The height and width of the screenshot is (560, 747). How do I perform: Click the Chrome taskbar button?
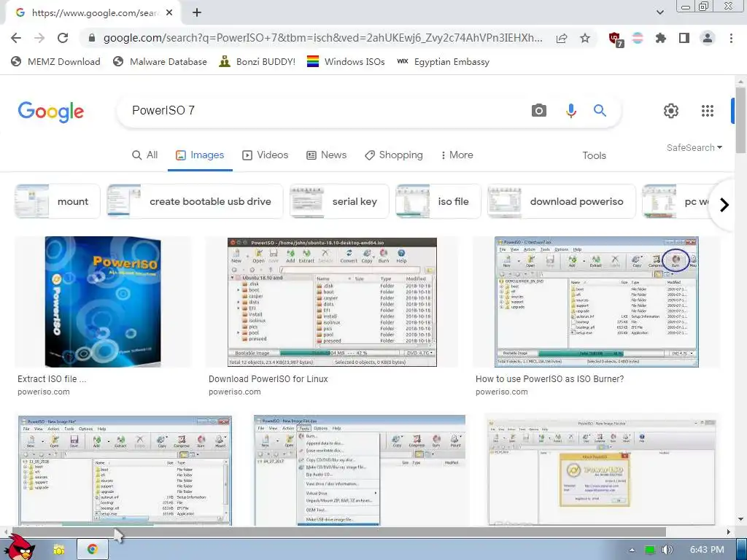point(93,549)
